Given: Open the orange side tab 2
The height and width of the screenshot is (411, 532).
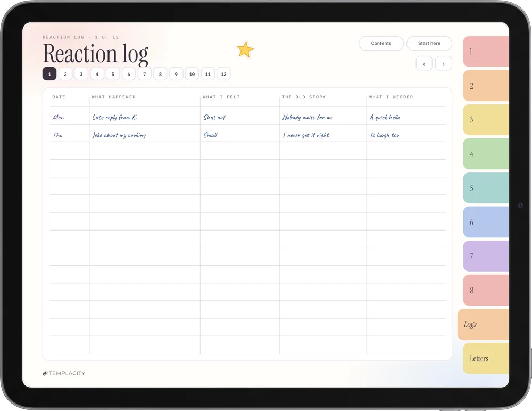Looking at the screenshot, I should [x=486, y=86].
